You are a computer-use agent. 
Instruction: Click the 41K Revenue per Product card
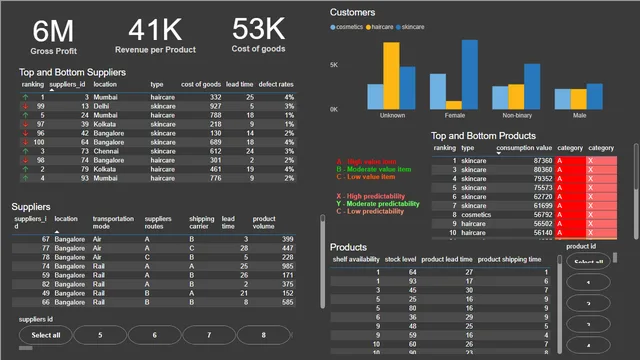pyautogui.click(x=155, y=36)
